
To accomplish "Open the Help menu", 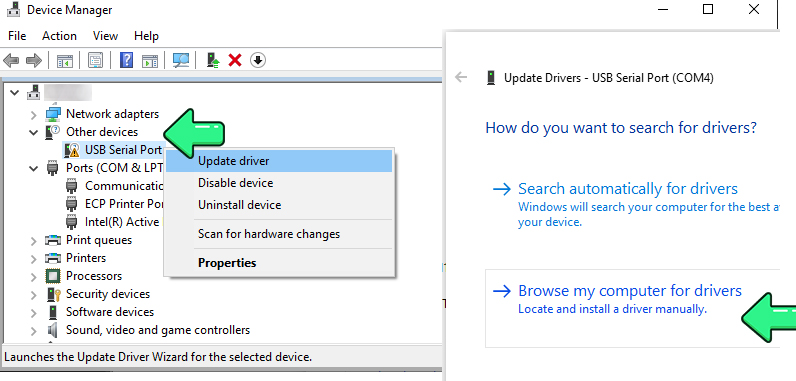I will click(146, 36).
